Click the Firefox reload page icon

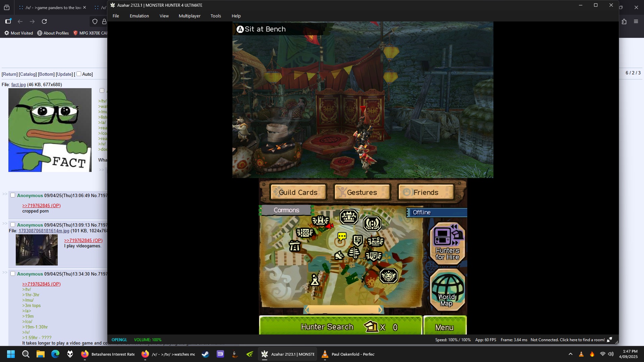point(44,21)
